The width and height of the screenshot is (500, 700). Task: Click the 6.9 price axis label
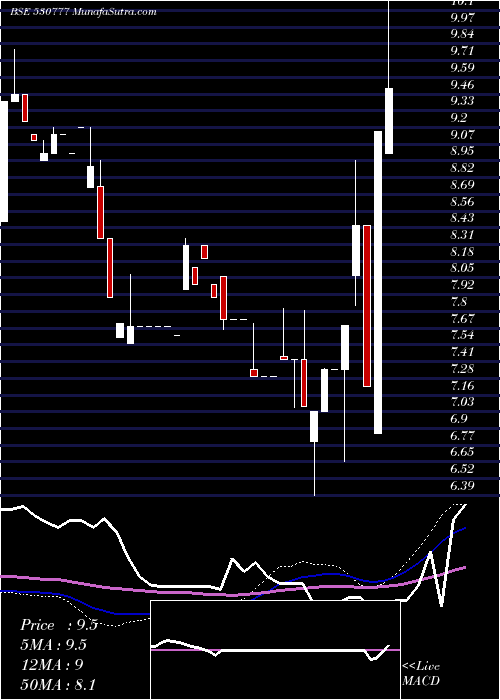coord(459,419)
